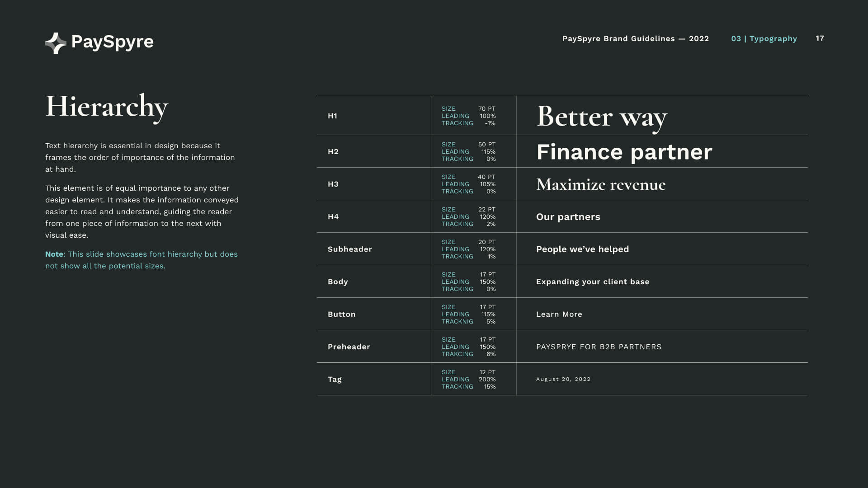The height and width of the screenshot is (488, 868).
Task: Select the 'Finance partner' H2 sample
Action: coord(624,152)
